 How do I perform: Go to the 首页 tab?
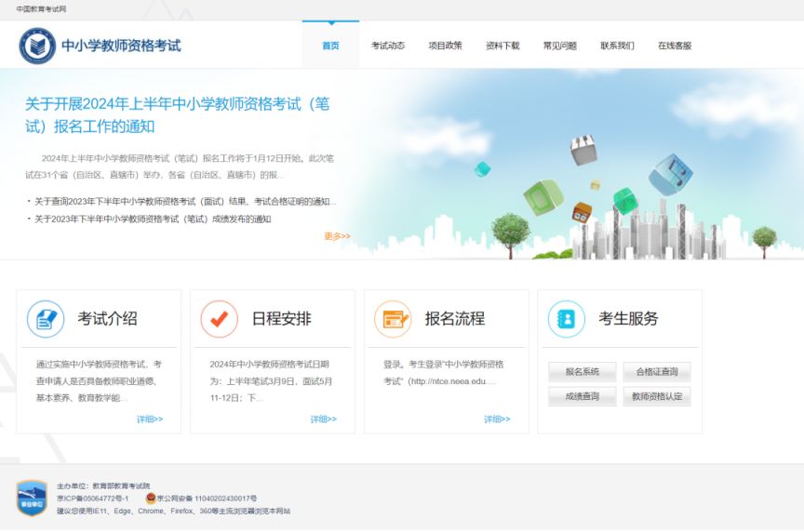330,46
